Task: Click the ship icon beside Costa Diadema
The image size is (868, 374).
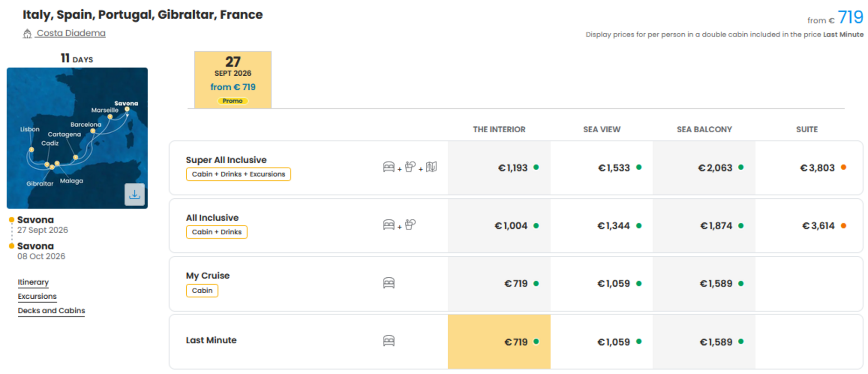Action: click(28, 34)
